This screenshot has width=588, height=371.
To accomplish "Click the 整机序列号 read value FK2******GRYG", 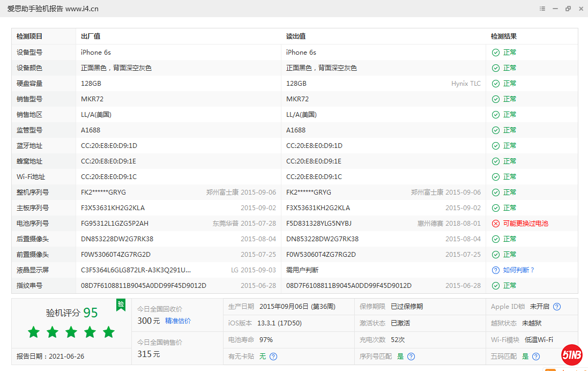I will coord(309,192).
